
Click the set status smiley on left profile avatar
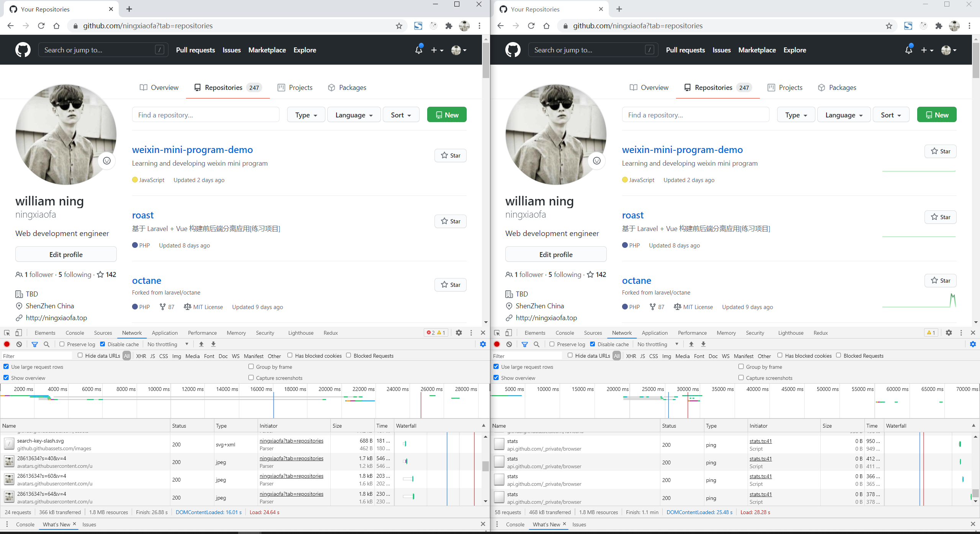click(x=107, y=161)
